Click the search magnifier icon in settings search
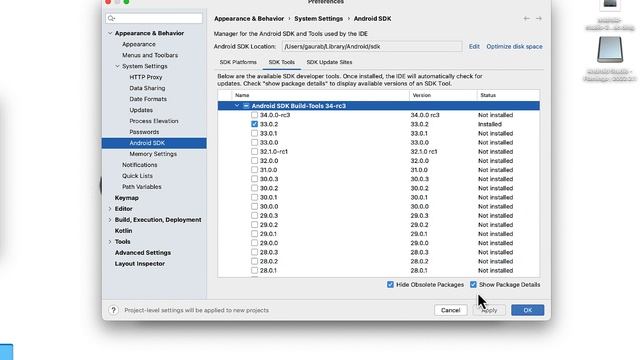Screen dimensions: 640x360 [x=111, y=18]
